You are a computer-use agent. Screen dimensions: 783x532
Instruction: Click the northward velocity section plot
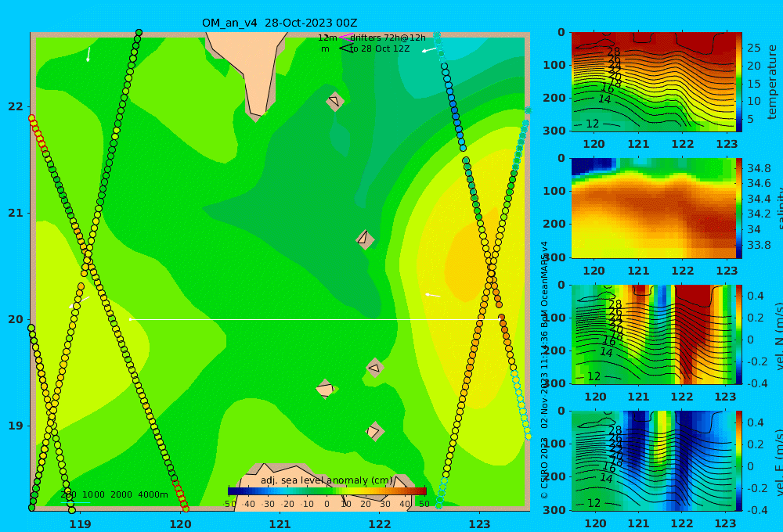pos(653,334)
